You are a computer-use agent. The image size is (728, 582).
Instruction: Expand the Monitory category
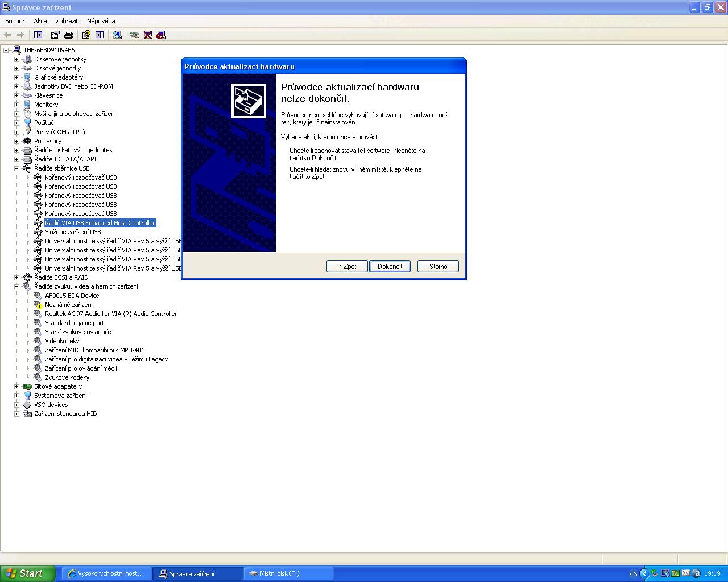(16, 105)
